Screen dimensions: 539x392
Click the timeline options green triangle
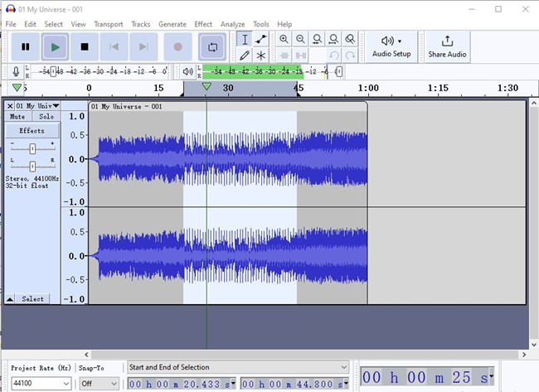(x=17, y=87)
